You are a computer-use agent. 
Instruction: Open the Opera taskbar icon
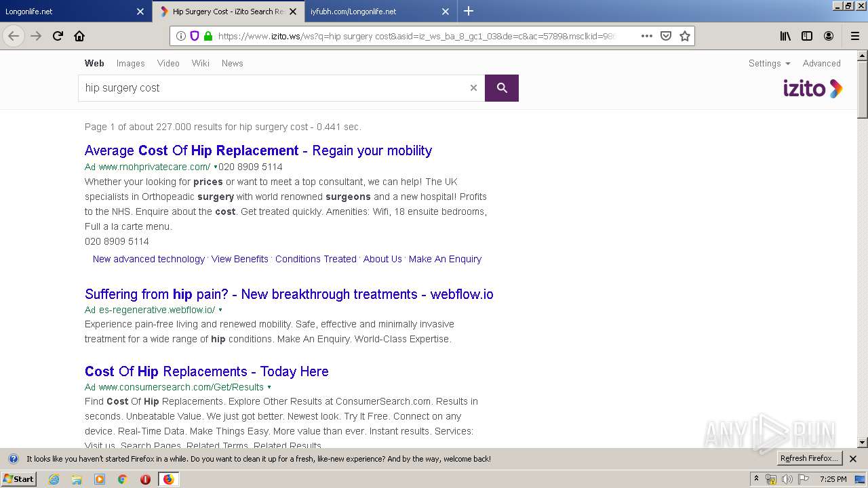click(145, 479)
